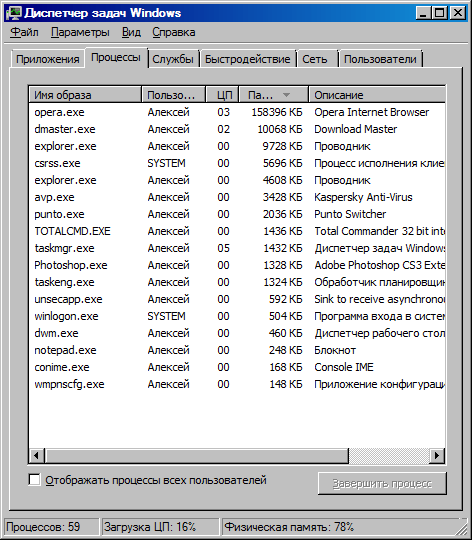The height and width of the screenshot is (540, 472).
Task: Select the wmpnscfg.exe process
Action: [237, 384]
